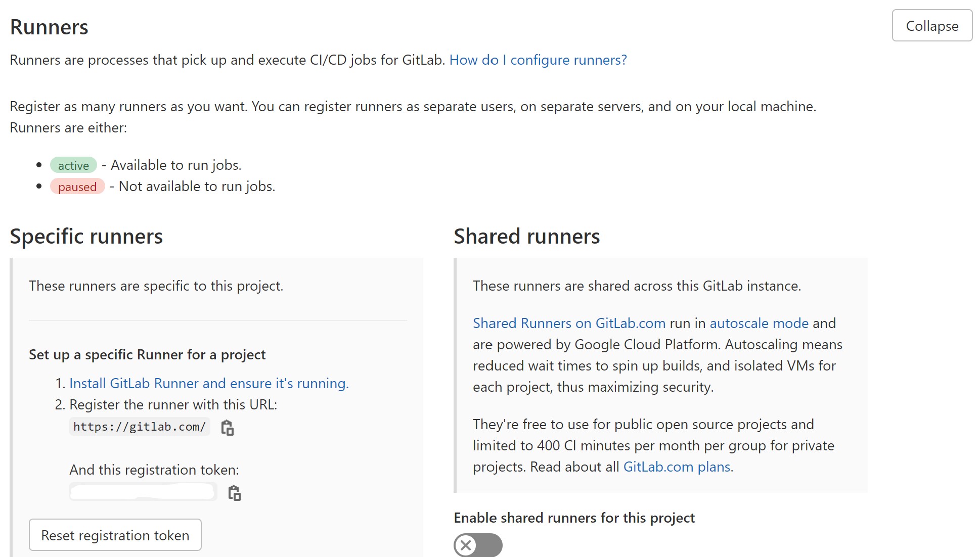
Task: Open the "How do I configure runners?" link
Action: pos(538,60)
